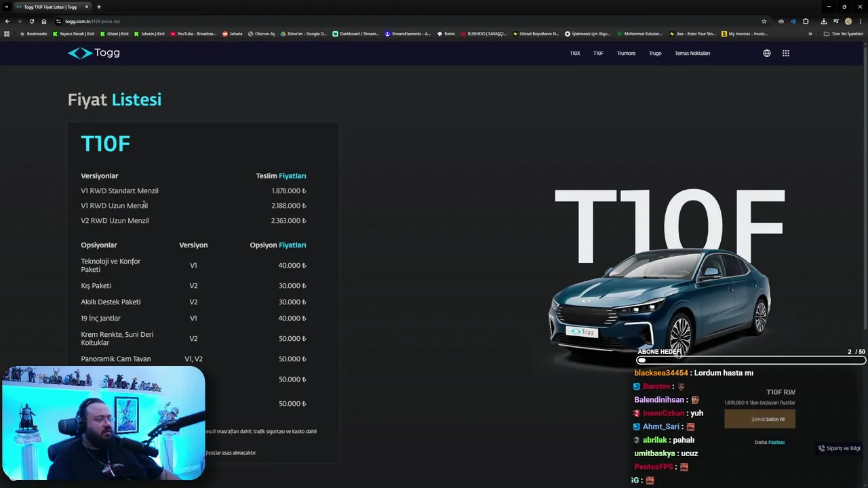Click the 1.878.000 ₺ price

pyautogui.click(x=289, y=190)
